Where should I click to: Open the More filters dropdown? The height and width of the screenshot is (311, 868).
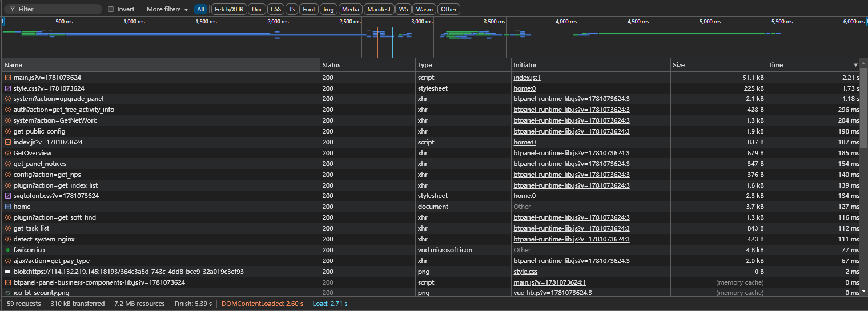[167, 9]
